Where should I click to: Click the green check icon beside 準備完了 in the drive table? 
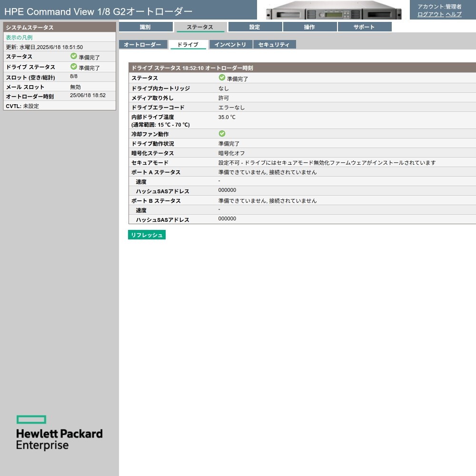click(222, 78)
